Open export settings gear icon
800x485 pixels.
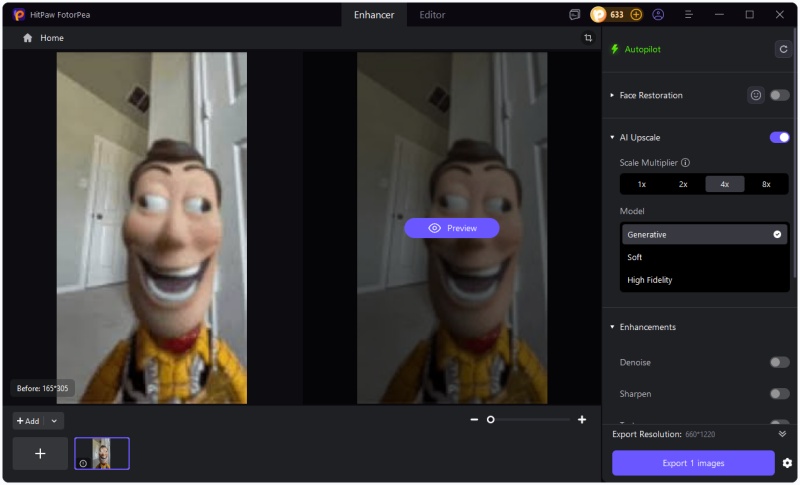tap(787, 463)
